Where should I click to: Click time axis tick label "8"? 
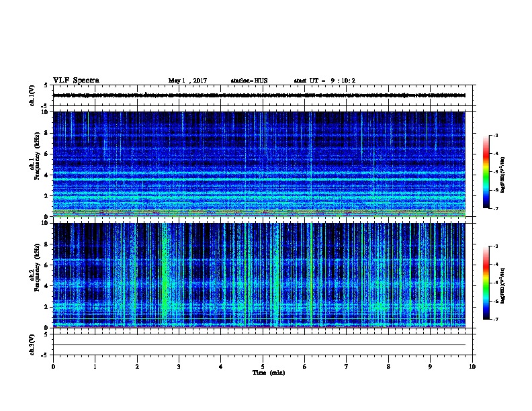click(388, 367)
